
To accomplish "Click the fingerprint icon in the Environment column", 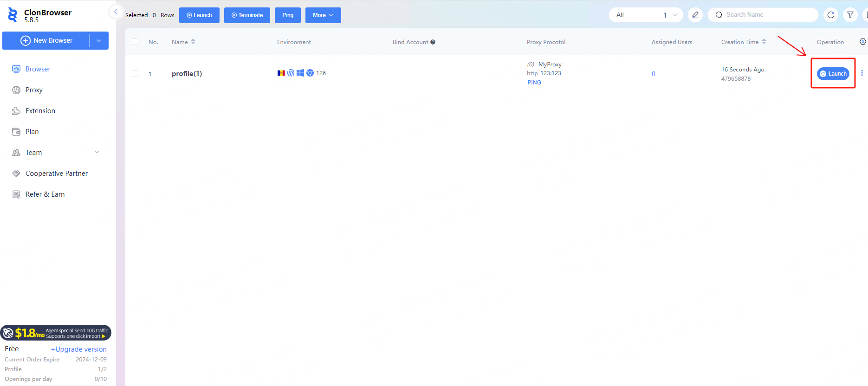I will click(x=291, y=73).
